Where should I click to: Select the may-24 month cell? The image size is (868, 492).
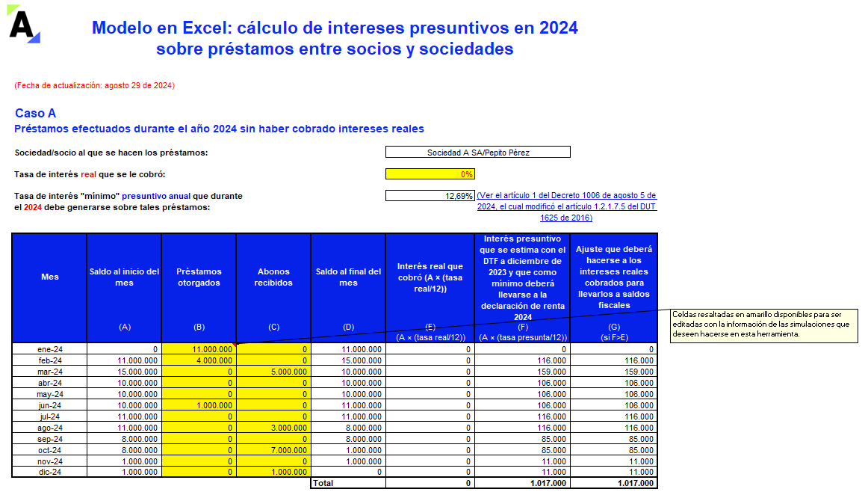pyautogui.click(x=50, y=394)
